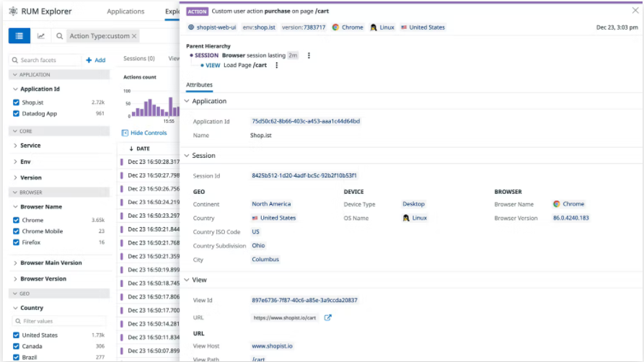
Task: Click the Application Id value link
Action: click(x=306, y=121)
